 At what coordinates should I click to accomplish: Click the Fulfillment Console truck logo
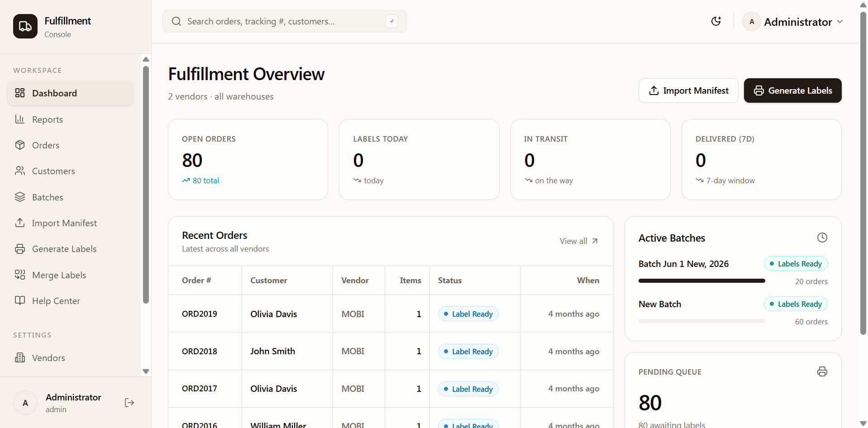(25, 26)
